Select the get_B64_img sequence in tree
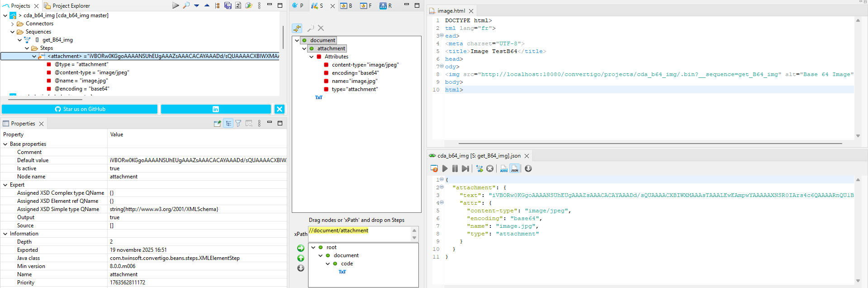Screen dimensions: 868x288 click(x=57, y=40)
